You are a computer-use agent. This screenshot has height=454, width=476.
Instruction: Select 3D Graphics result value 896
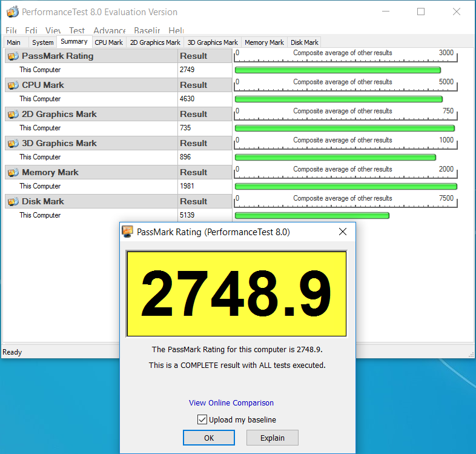185,157
